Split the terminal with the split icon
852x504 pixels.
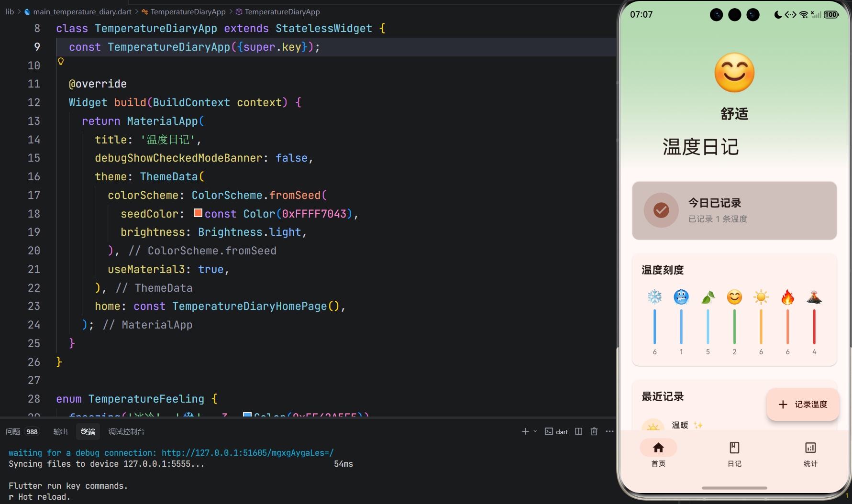(x=579, y=431)
